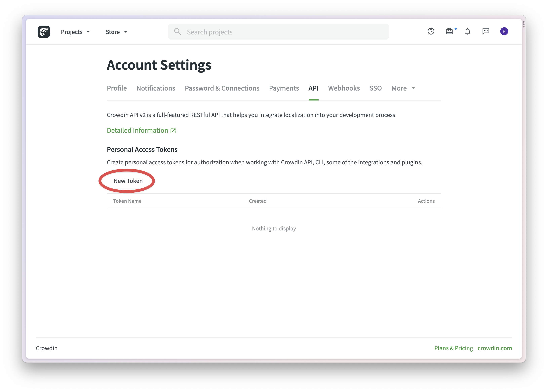548x392 pixels.
Task: Go to the Payments tab
Action: [284, 88]
